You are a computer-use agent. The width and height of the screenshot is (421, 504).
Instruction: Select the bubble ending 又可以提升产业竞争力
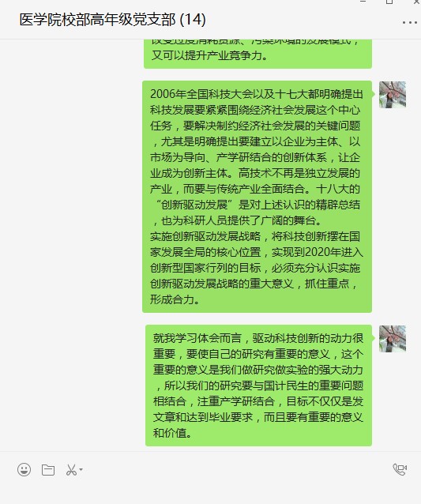[x=257, y=54]
